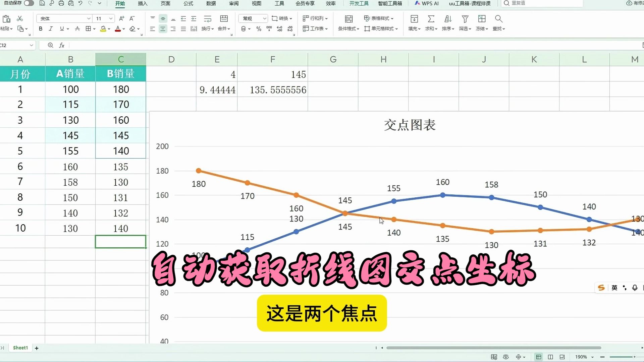Screen dimensions: 644x362
Task: Click the print icon
Action: pyautogui.click(x=61, y=3)
